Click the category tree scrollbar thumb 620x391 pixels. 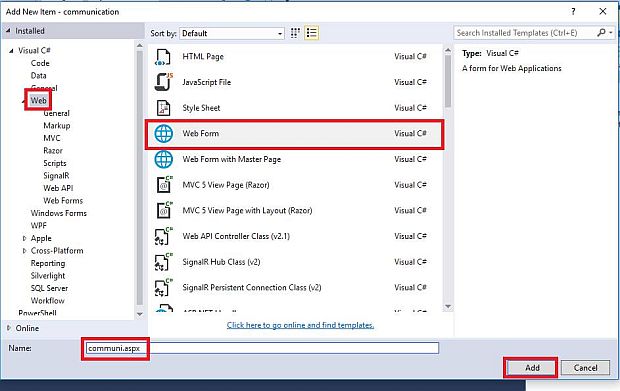click(x=140, y=178)
